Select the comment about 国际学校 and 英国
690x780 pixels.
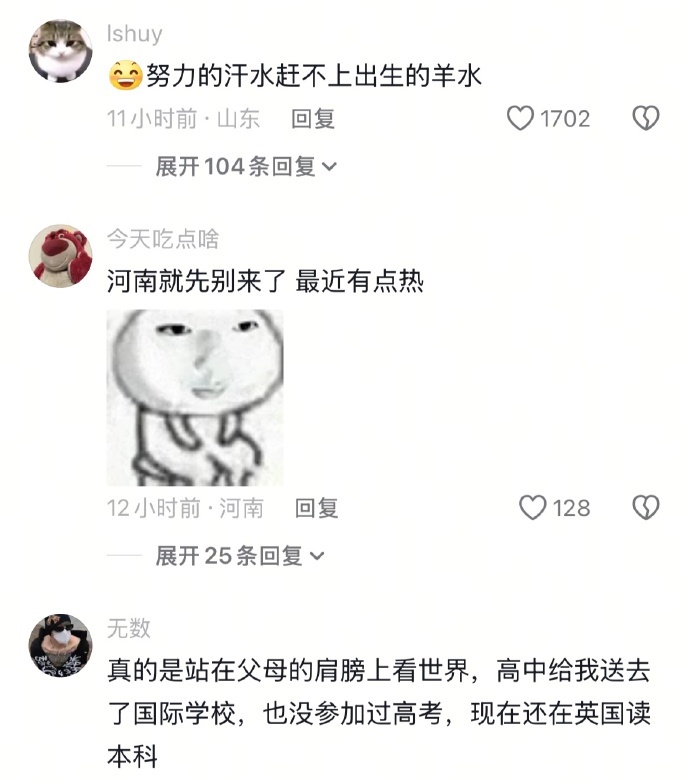(x=379, y=714)
